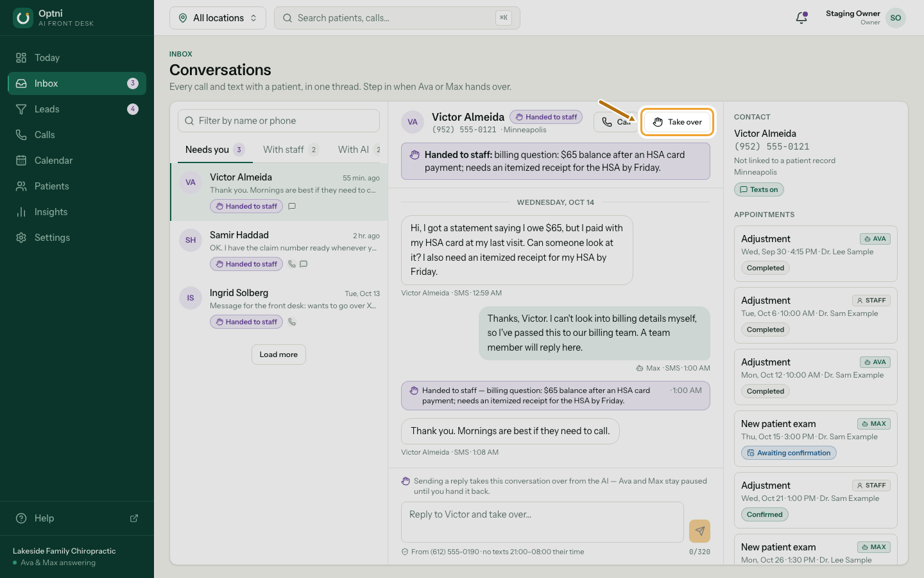The width and height of the screenshot is (924, 578).
Task: Focus the Search patients, calls field
Action: point(397,18)
